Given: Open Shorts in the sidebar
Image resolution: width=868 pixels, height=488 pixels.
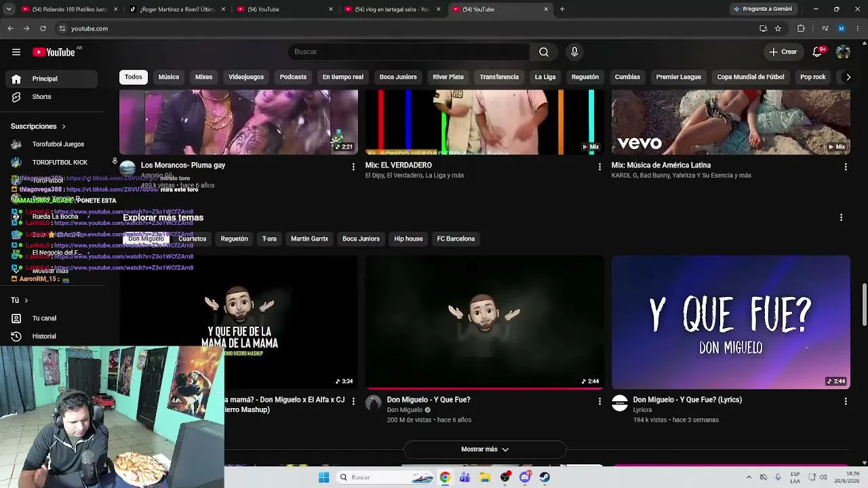Looking at the screenshot, I should click(52, 97).
